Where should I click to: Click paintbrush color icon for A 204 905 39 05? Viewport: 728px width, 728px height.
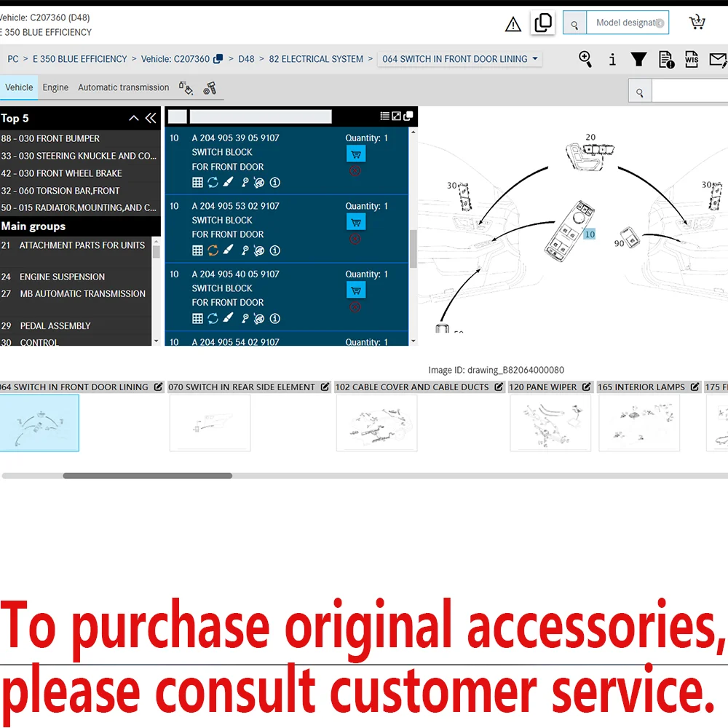[227, 183]
